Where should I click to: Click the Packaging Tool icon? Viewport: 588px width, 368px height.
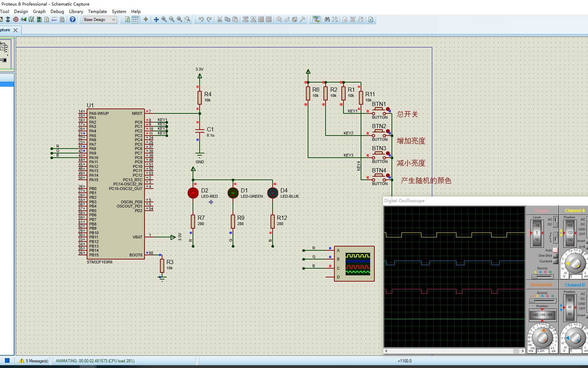pos(295,20)
